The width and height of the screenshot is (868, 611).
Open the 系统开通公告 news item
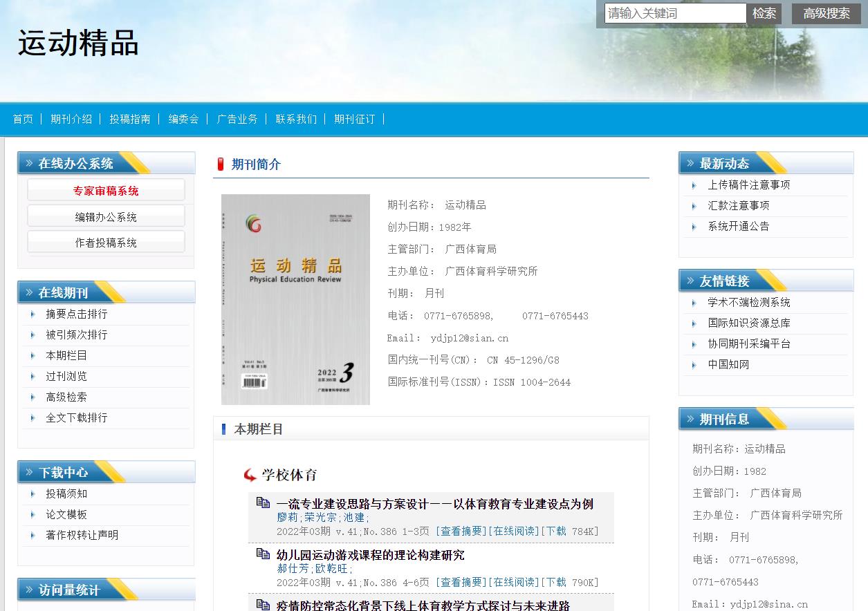(x=738, y=226)
